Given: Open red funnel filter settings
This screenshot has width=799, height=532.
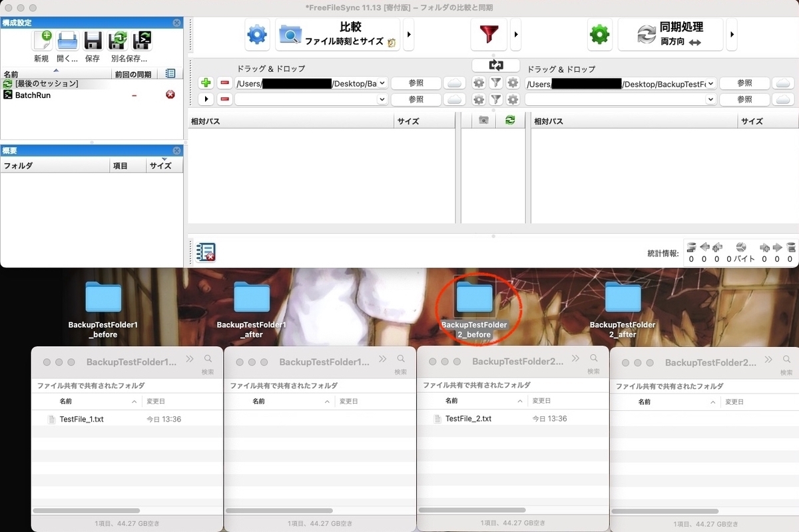Looking at the screenshot, I should (489, 35).
